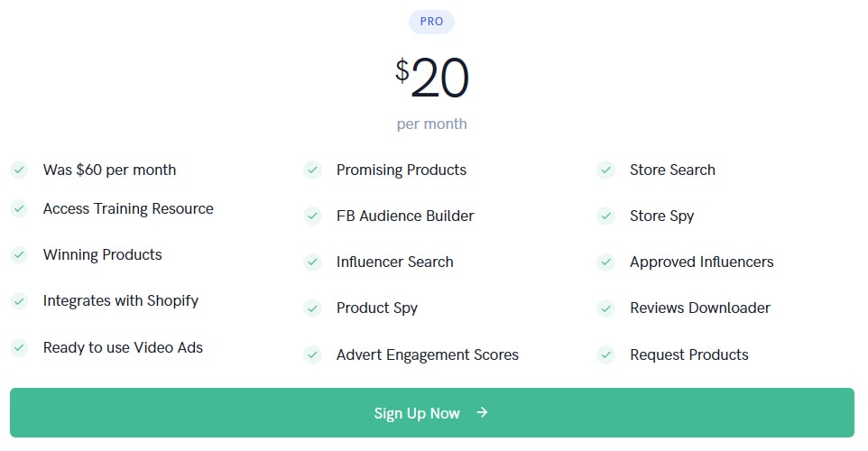Click the Store Search feature text

pyautogui.click(x=672, y=170)
